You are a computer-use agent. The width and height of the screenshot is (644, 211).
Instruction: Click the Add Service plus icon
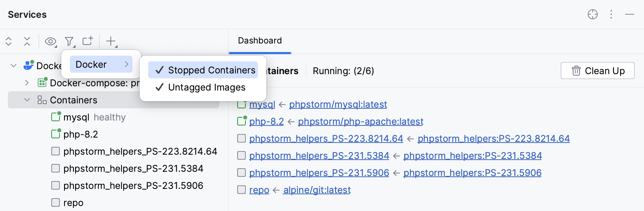(110, 41)
